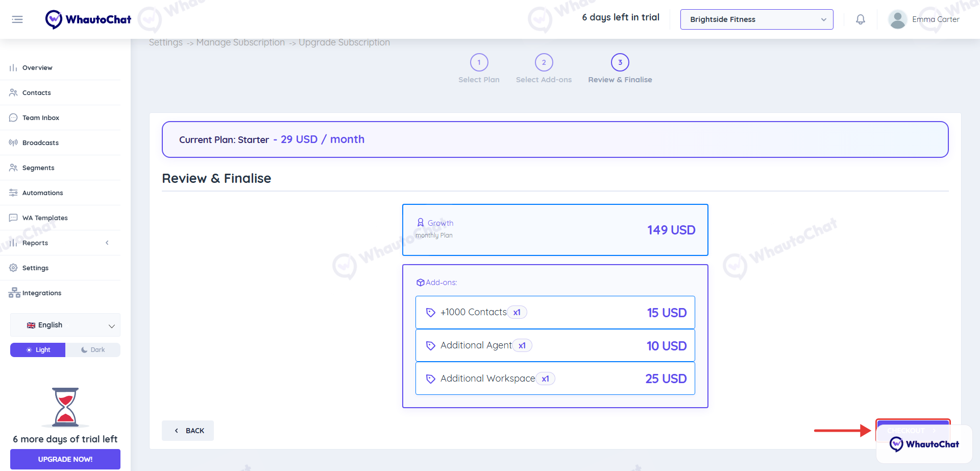Click the tag icon beside Additional Workspace
This screenshot has height=471, width=980.
(x=431, y=379)
